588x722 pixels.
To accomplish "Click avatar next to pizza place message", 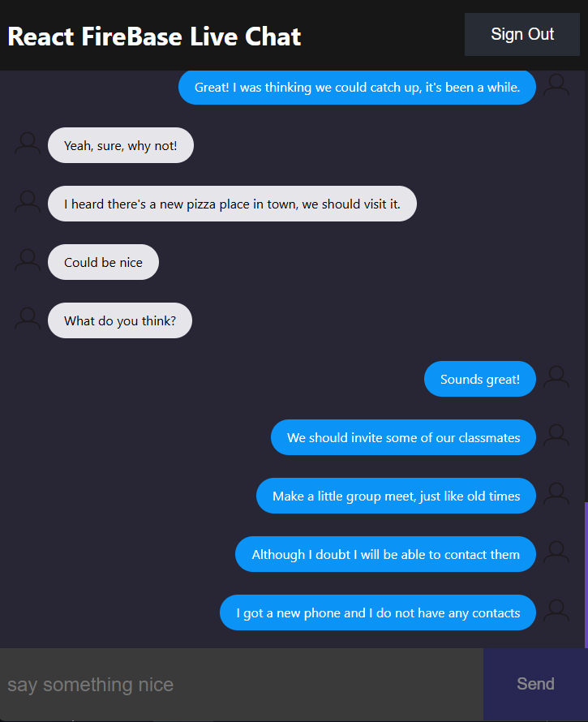I will coord(28,203).
